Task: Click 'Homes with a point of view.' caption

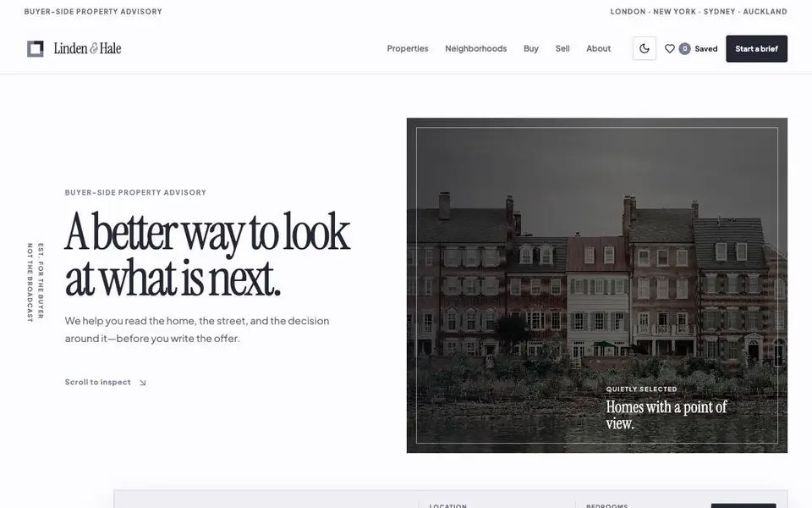Action: (667, 415)
